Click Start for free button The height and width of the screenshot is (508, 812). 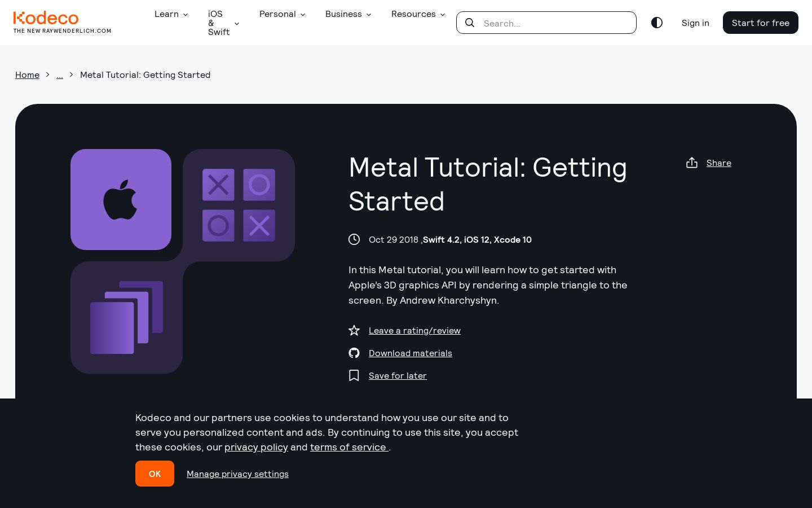(761, 23)
